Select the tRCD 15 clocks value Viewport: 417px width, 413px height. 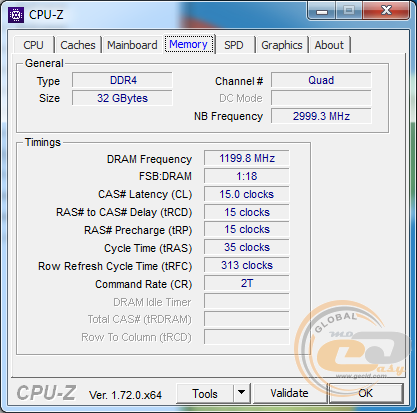[x=247, y=212]
